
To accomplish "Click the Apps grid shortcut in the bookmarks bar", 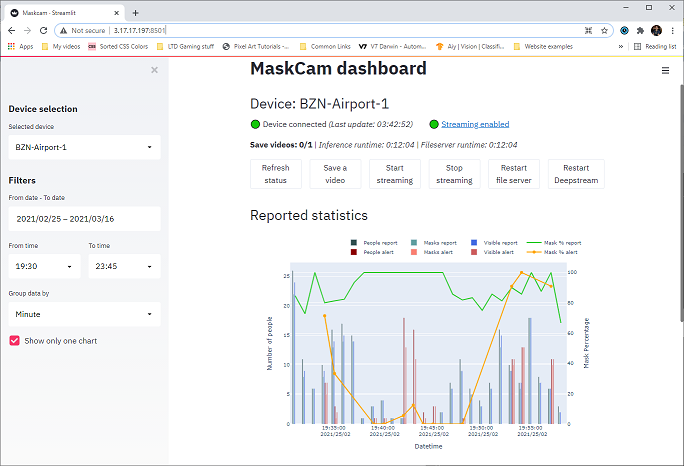I will (20, 46).
